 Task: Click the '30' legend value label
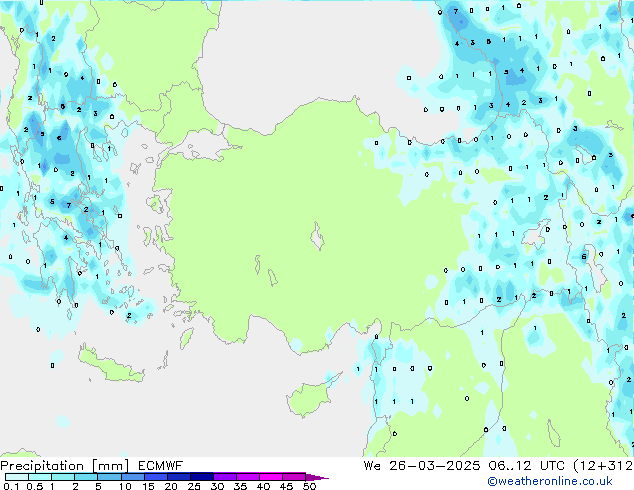(x=217, y=486)
